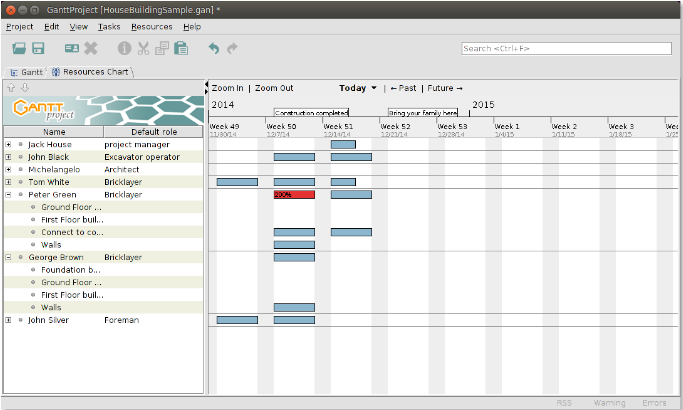Collapse the George Brown resource
This screenshot has width=683, height=410.
click(x=9, y=257)
